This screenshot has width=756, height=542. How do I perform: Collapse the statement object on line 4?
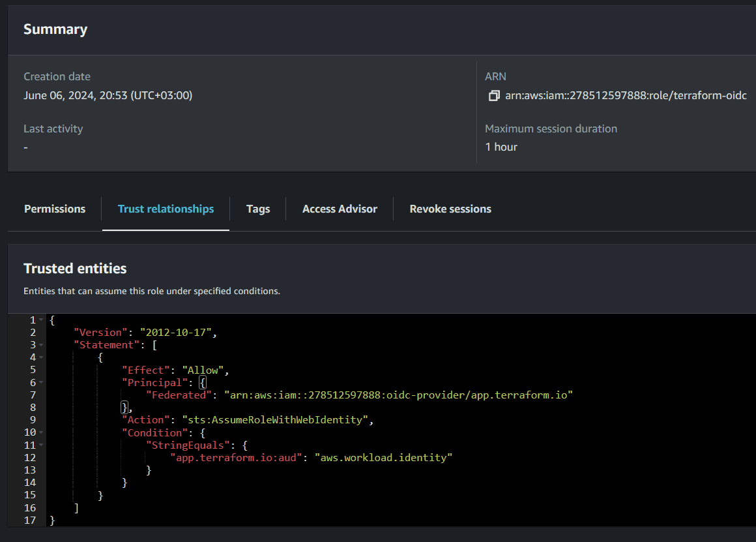coord(40,357)
